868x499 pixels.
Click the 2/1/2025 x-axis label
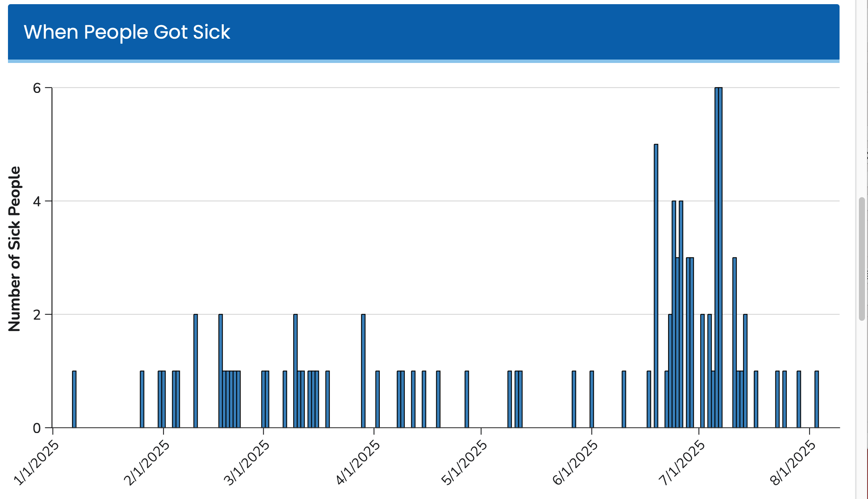pyautogui.click(x=147, y=463)
